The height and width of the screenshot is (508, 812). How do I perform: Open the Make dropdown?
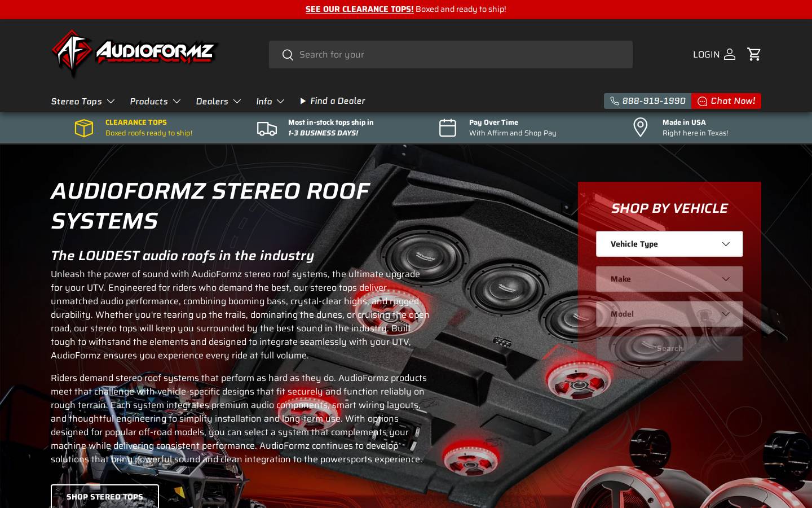pos(669,279)
